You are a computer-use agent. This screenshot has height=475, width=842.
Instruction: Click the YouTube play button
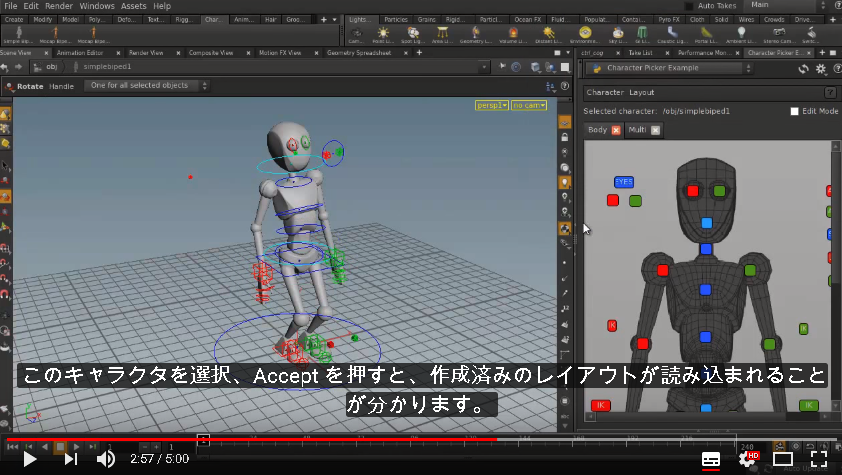coord(30,459)
